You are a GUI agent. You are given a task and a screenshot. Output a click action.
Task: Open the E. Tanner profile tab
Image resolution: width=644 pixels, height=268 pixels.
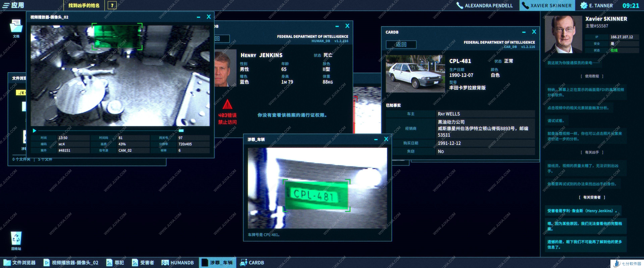[x=597, y=6]
